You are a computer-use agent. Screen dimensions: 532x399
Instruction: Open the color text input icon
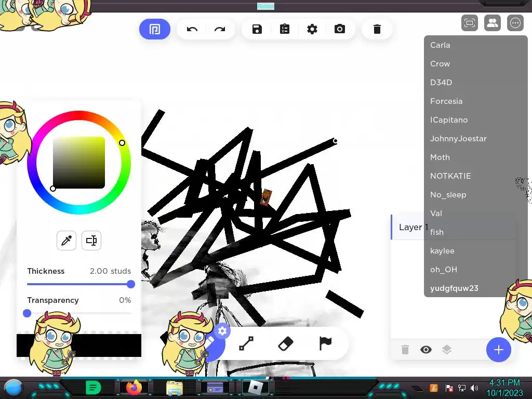tap(91, 241)
